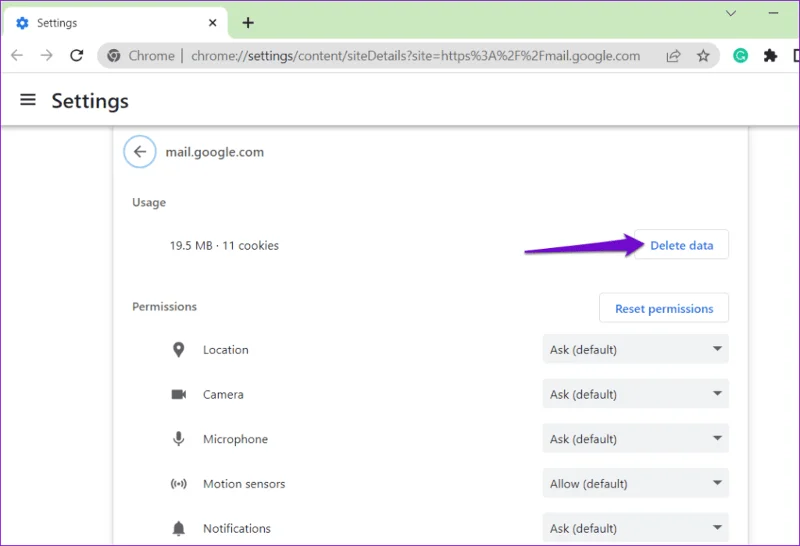Click the 'mail.google.com' site title
This screenshot has width=800, height=546.
[214, 152]
